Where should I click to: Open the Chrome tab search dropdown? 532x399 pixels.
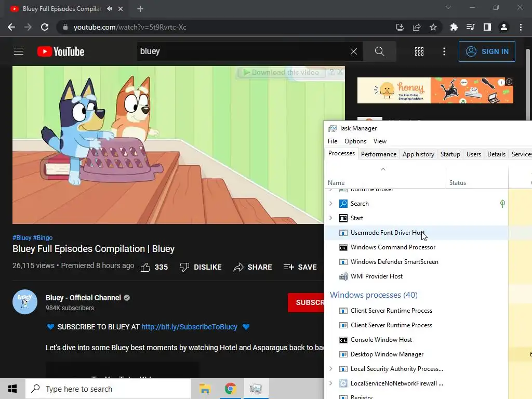tap(448, 7)
